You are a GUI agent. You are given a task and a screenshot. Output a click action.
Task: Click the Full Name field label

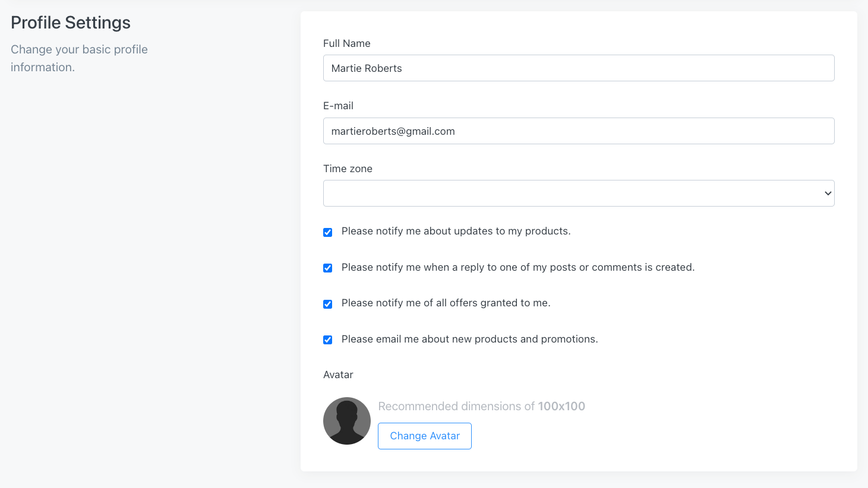pyautogui.click(x=347, y=43)
